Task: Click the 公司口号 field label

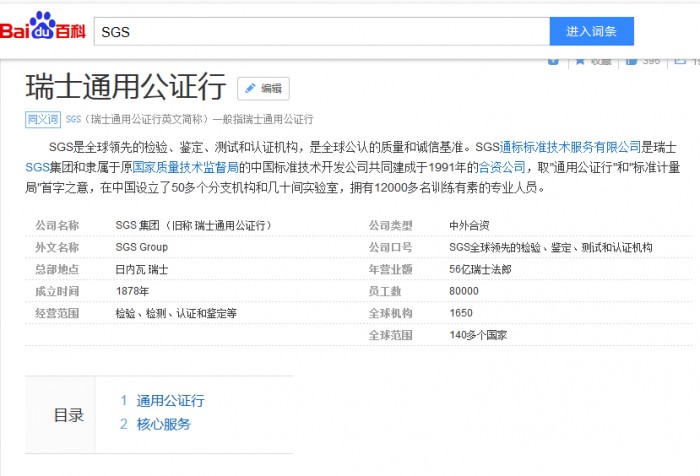Action: 391,247
